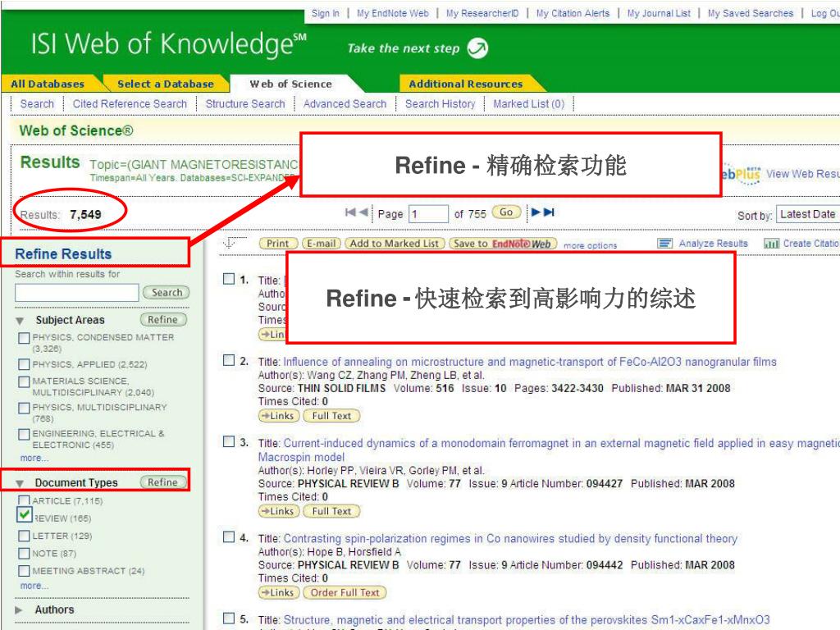Go to the previous results page

point(363,212)
